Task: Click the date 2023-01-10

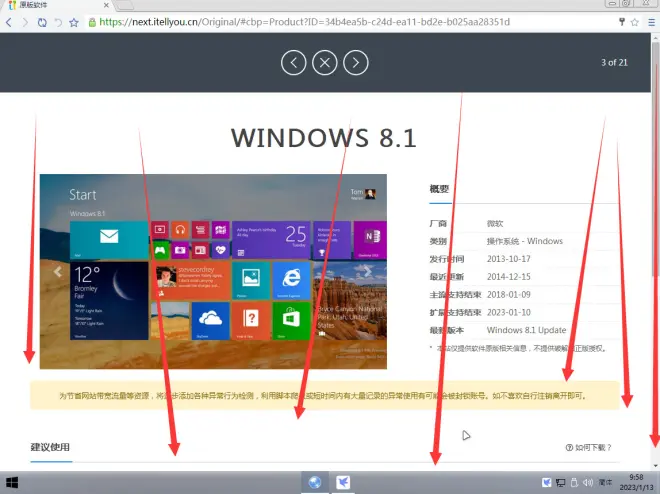Action: (508, 312)
